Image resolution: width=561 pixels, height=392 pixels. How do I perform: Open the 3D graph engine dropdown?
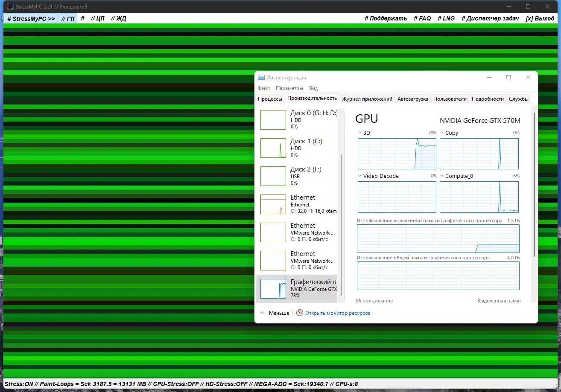[359, 133]
